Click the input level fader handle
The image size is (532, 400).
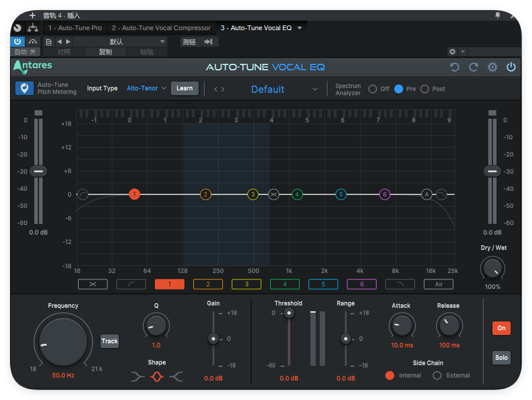[x=38, y=171]
